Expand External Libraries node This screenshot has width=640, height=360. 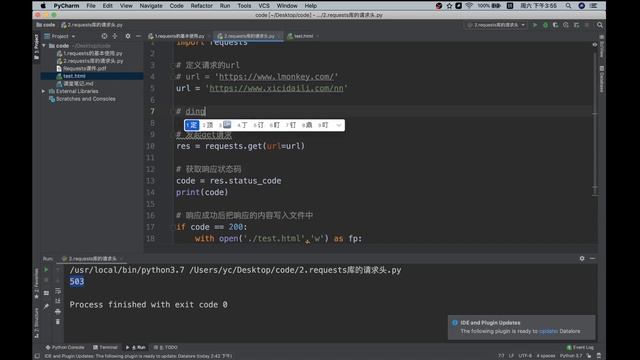43,91
